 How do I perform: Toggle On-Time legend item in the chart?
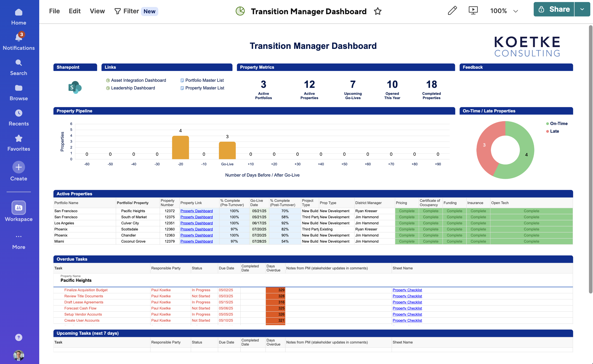(558, 123)
